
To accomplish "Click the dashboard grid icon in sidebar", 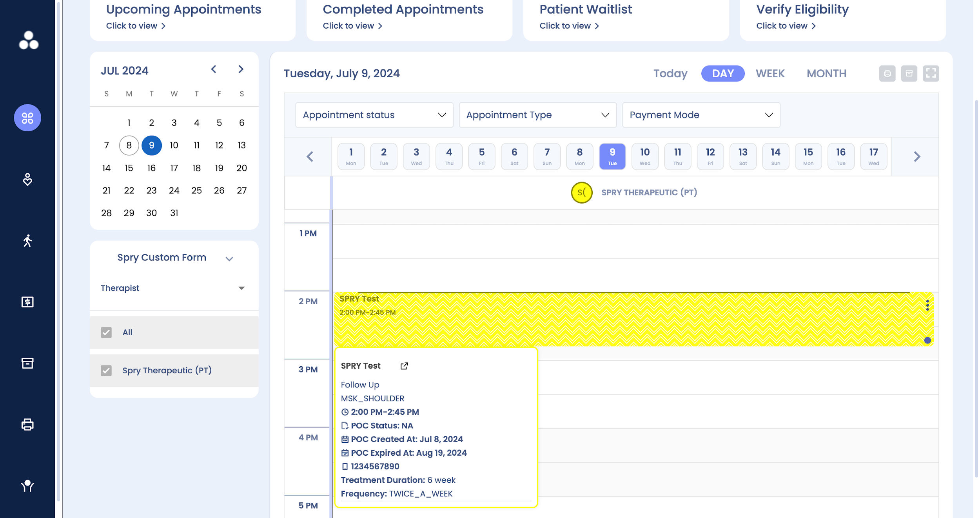I will [27, 118].
